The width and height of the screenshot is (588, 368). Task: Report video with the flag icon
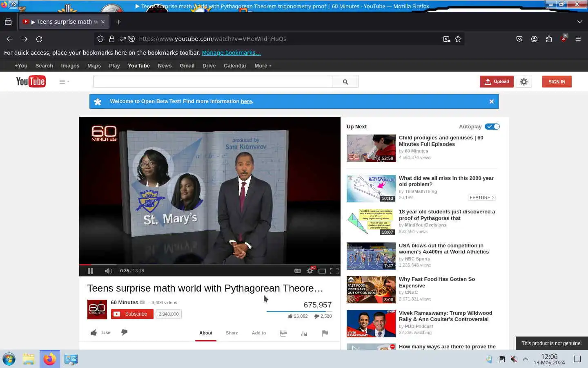click(x=325, y=333)
